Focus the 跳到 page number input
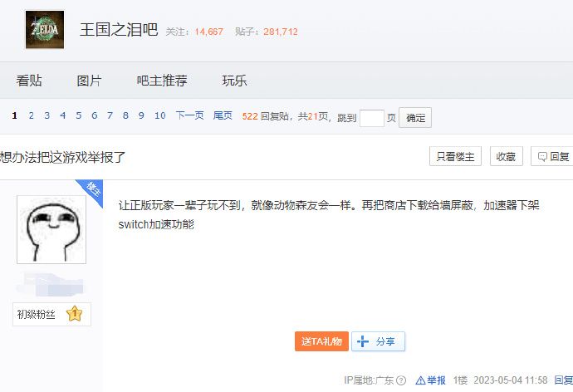Viewport: 573px width, 392px height. [x=372, y=118]
